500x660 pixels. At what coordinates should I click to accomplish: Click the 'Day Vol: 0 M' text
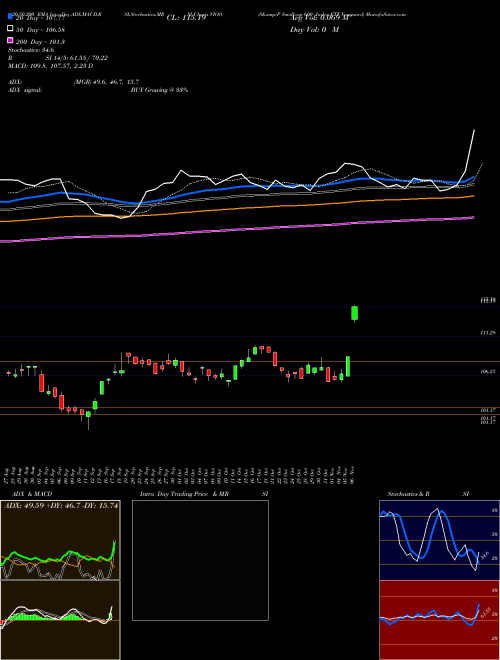pos(314,29)
